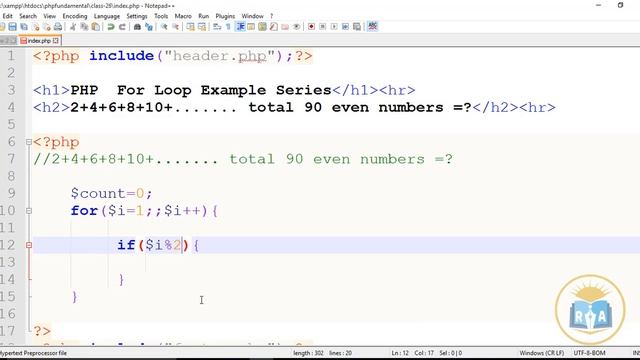The image size is (640, 360).
Task: Click the Save All toolbar icon
Action: click(x=24, y=27)
